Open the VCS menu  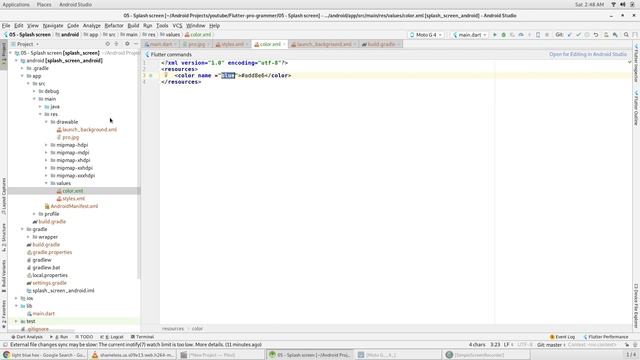click(177, 25)
